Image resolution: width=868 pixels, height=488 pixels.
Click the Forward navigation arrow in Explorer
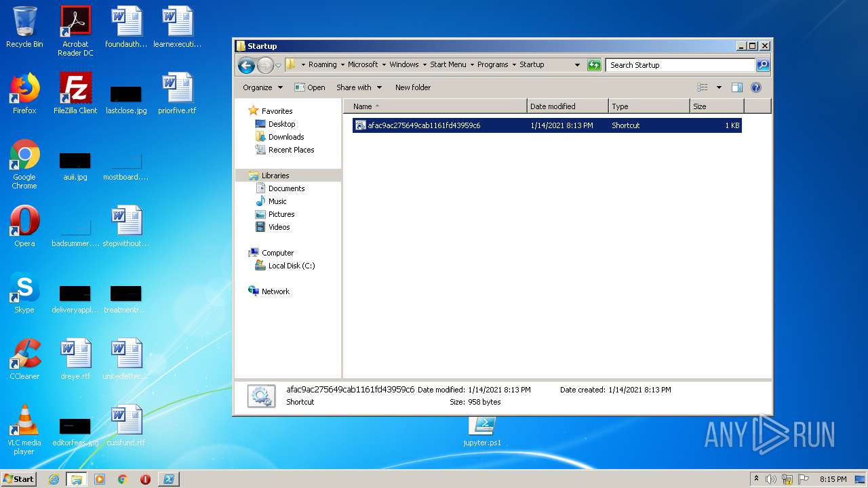[265, 65]
